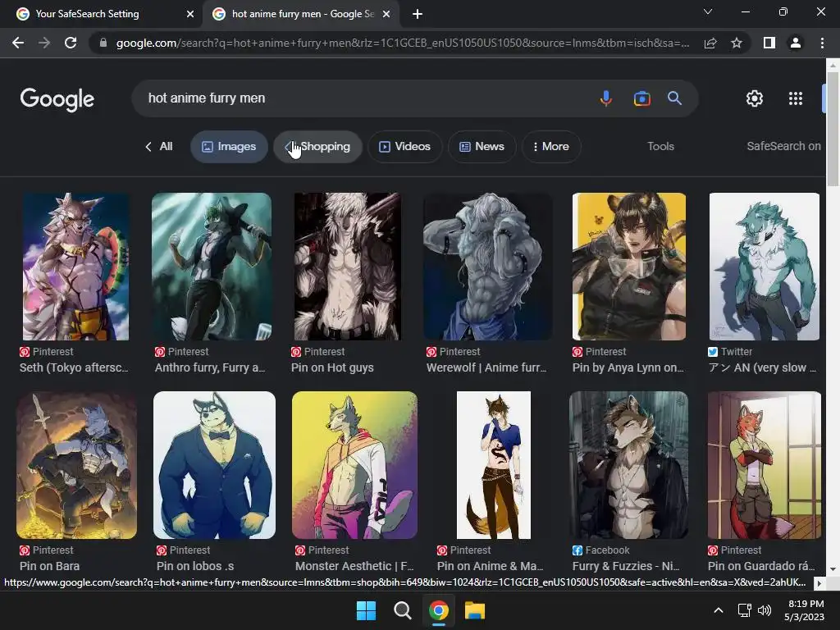
Task: Switch to Shopping results
Action: pos(317,146)
